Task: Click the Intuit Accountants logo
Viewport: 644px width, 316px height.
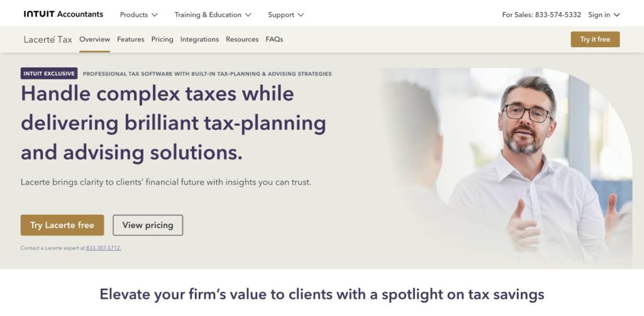Action: pyautogui.click(x=63, y=14)
